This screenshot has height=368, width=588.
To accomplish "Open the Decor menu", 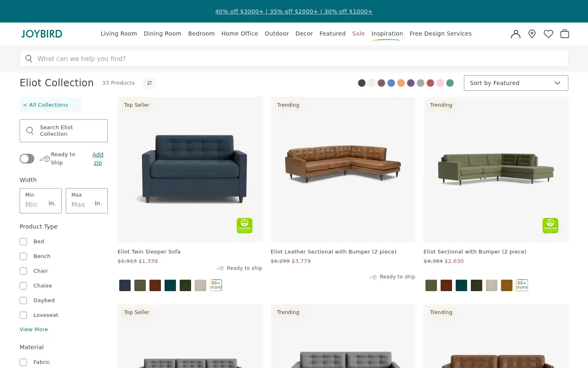I will (x=304, y=34).
